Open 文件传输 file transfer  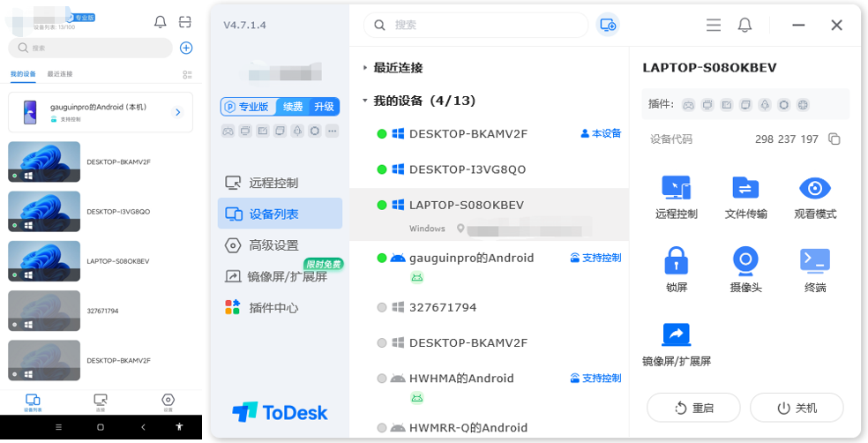(x=745, y=197)
